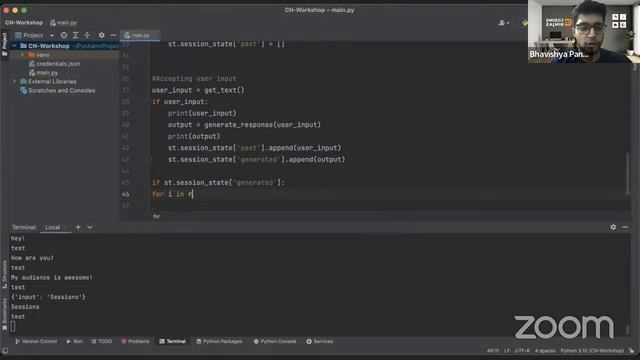Click 'user_input = get_text()' code line
Image resolution: width=640 pixels, height=360 pixels.
click(198, 90)
